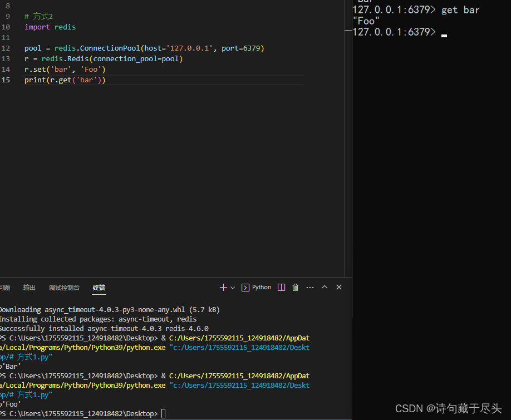Switch to the 调试控制台 tab

point(64,288)
